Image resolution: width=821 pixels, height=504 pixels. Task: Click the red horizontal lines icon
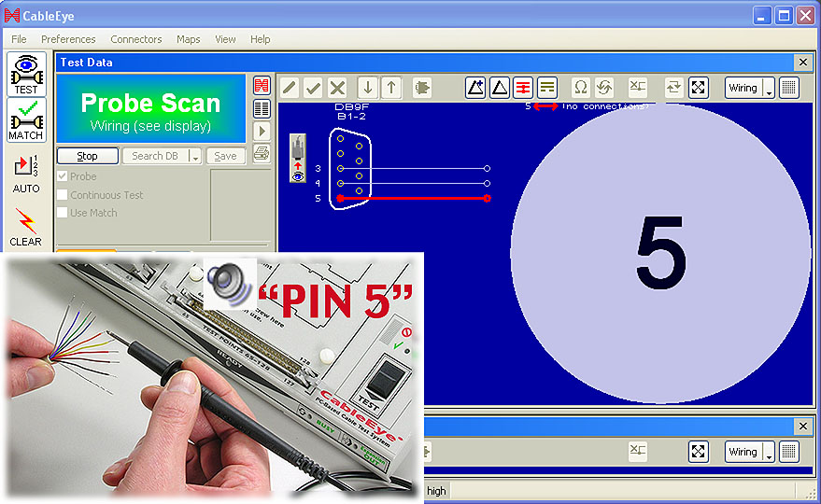(523, 88)
